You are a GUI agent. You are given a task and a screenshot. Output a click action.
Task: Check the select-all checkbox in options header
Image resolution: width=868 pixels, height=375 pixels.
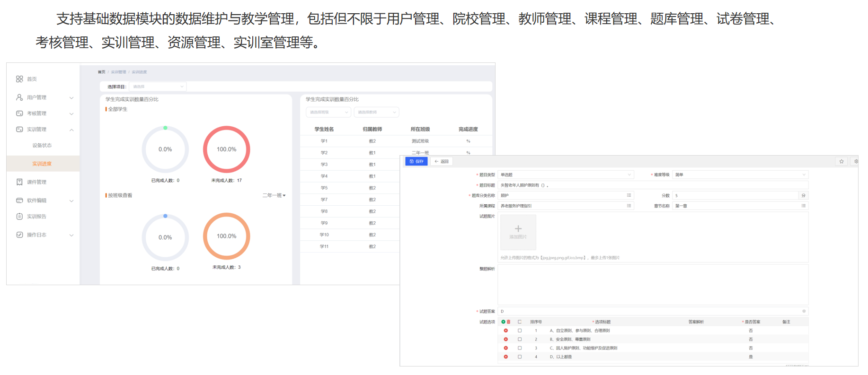tap(520, 322)
